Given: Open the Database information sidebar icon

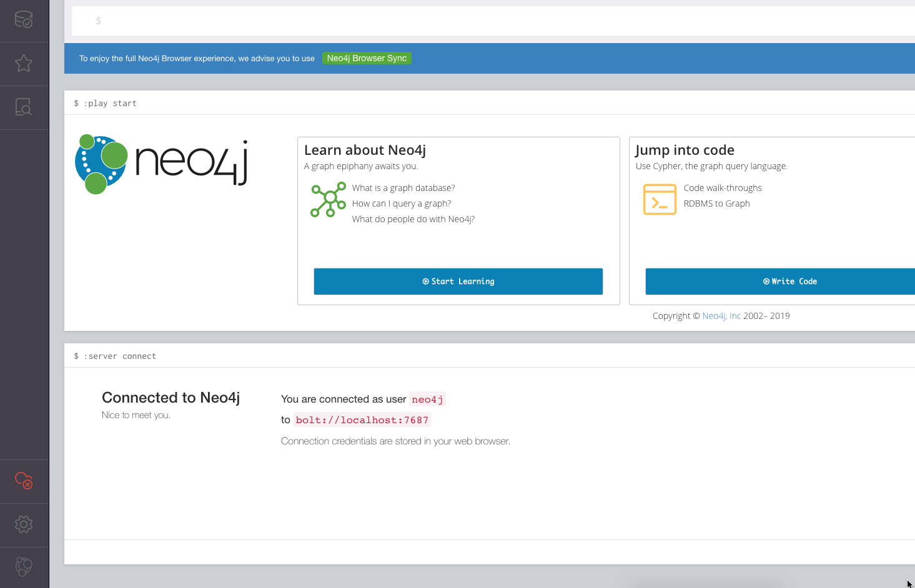Looking at the screenshot, I should (x=24, y=20).
